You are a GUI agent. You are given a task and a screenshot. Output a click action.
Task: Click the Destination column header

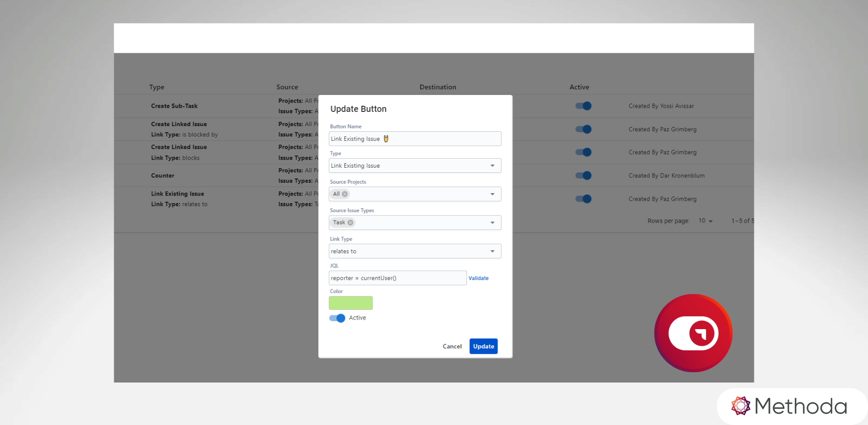(x=438, y=87)
